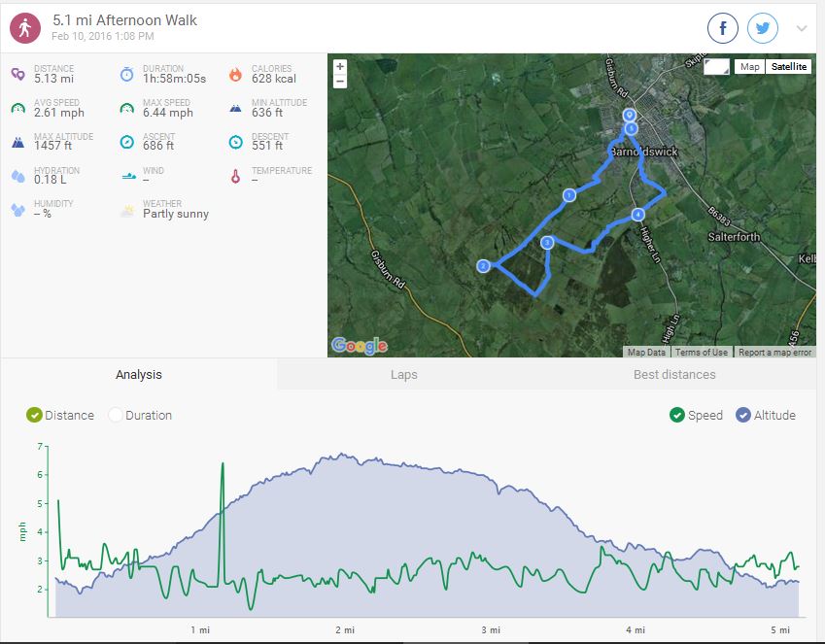Screen dimensions: 825x644
Task: Select the Duration radio option
Action: click(x=117, y=416)
